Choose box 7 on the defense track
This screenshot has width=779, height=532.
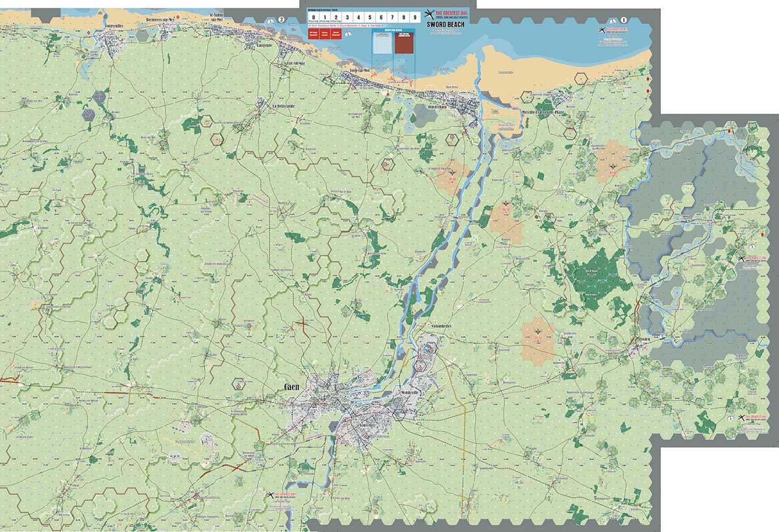point(392,18)
